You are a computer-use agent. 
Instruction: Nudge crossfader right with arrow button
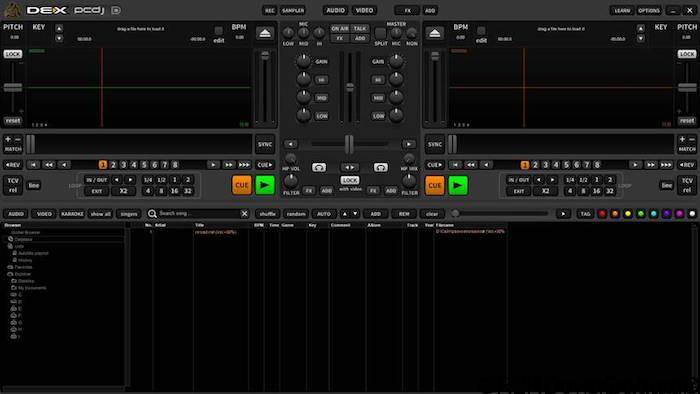tap(408, 144)
